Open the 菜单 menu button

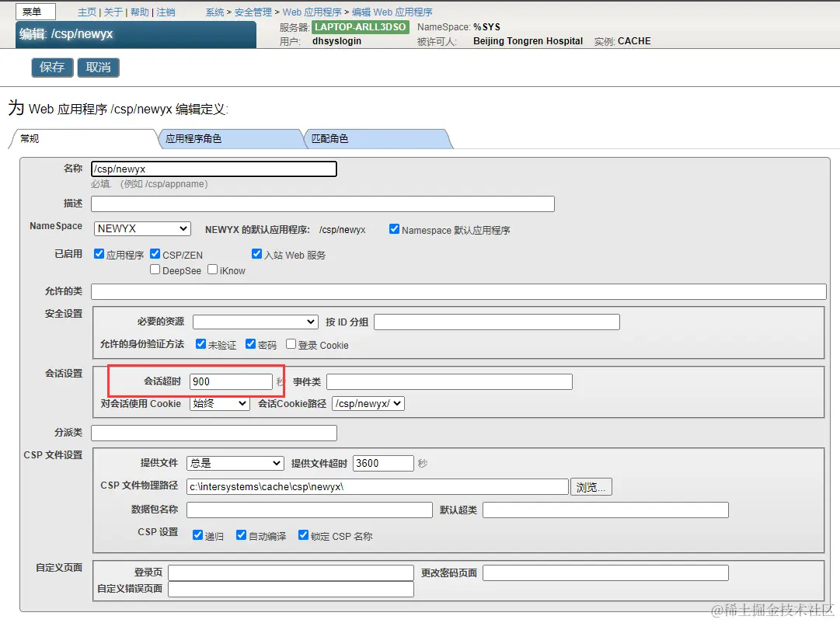[36, 12]
